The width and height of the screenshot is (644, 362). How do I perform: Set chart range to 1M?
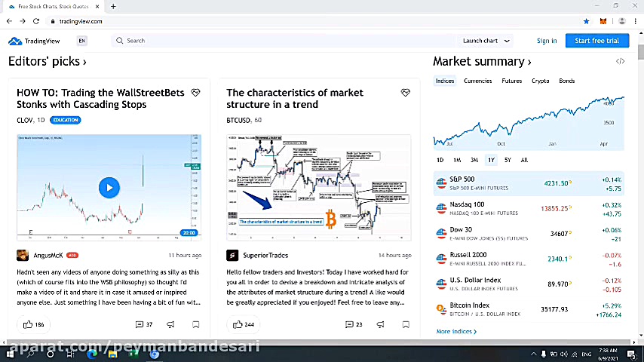click(457, 160)
